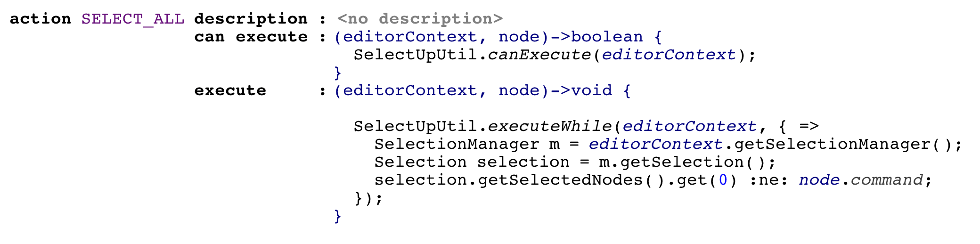The height and width of the screenshot is (244, 980).
Task: Click the 'selection' variable declaration name
Action: pyautogui.click(x=523, y=163)
